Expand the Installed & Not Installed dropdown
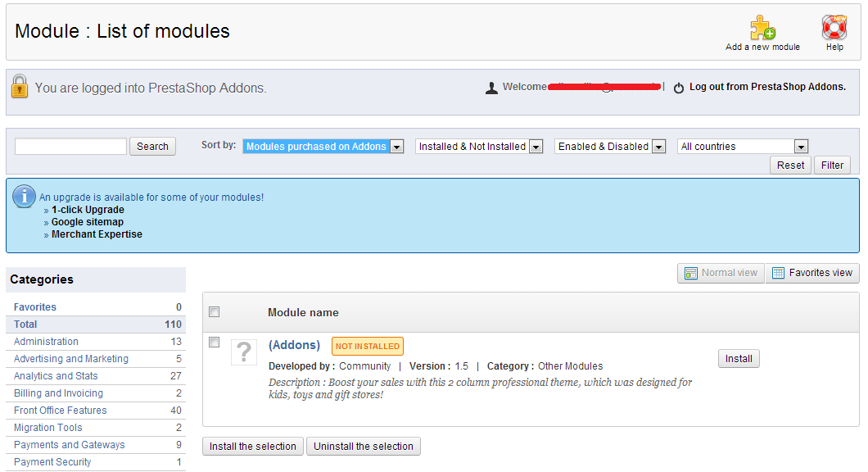This screenshot has height=472, width=868. 479,147
